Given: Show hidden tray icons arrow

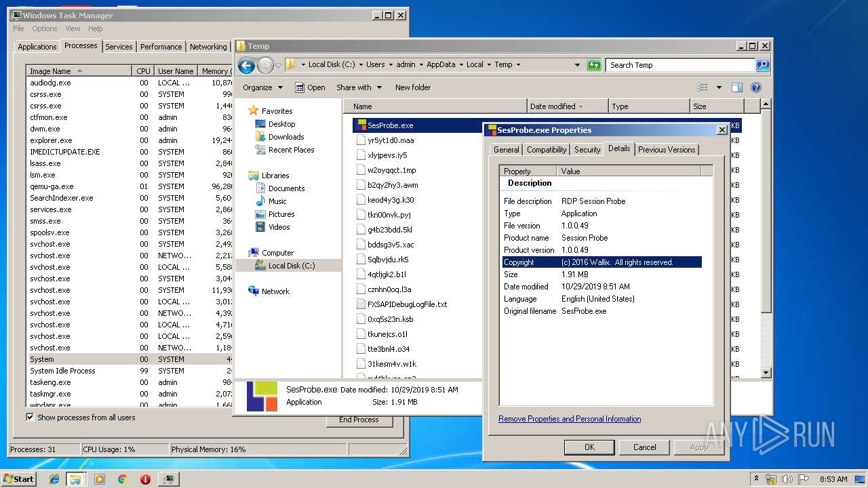Looking at the screenshot, I should point(756,479).
